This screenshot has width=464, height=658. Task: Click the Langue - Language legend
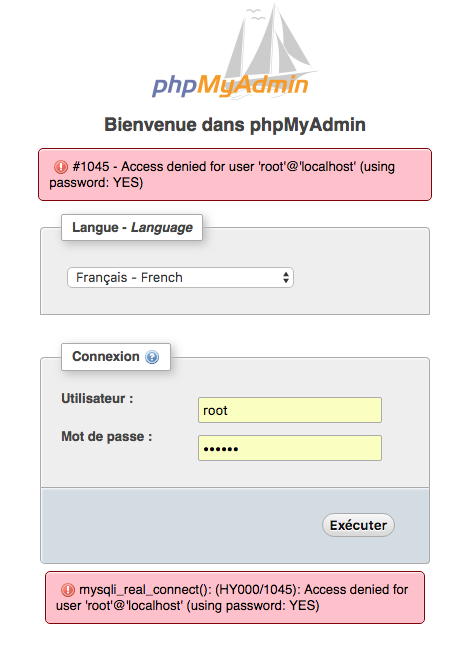click(132, 227)
